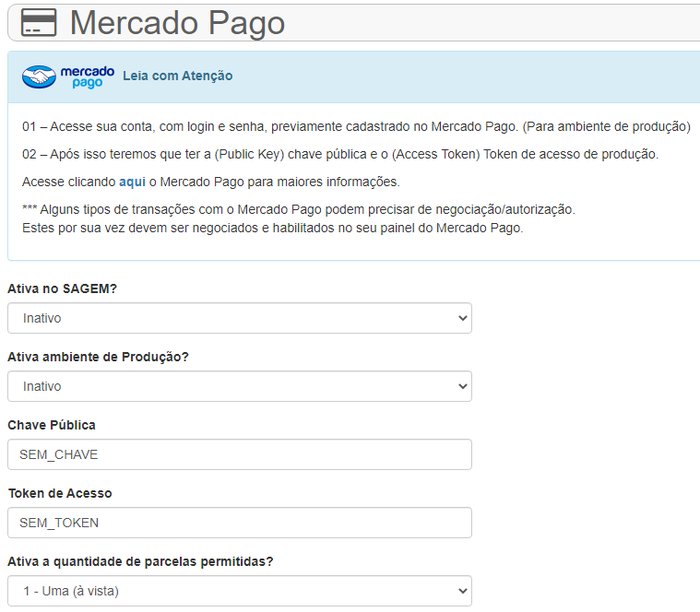The width and height of the screenshot is (700, 612).
Task: Click the 'Ativa no SAGEM?' label
Action: 62,289
